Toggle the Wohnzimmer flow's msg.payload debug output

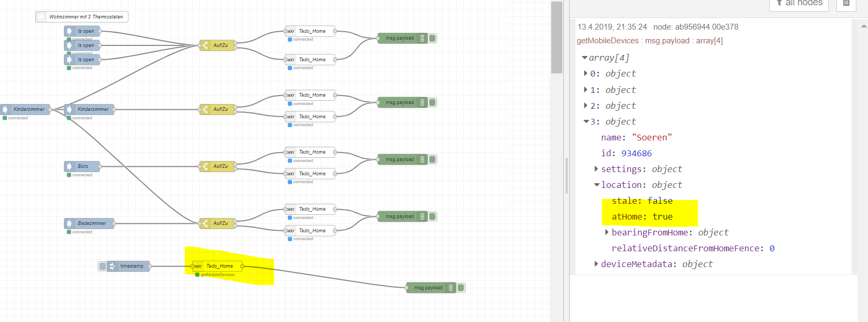click(x=432, y=38)
